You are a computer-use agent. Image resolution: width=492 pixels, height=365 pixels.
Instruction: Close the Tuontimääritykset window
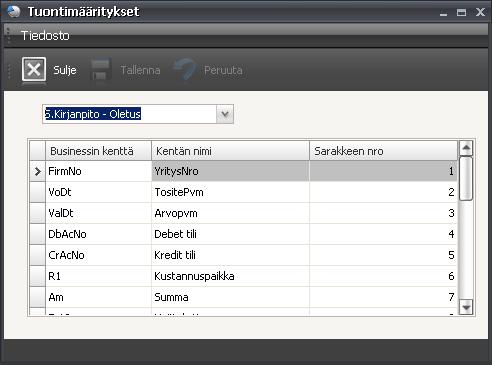[x=480, y=12]
